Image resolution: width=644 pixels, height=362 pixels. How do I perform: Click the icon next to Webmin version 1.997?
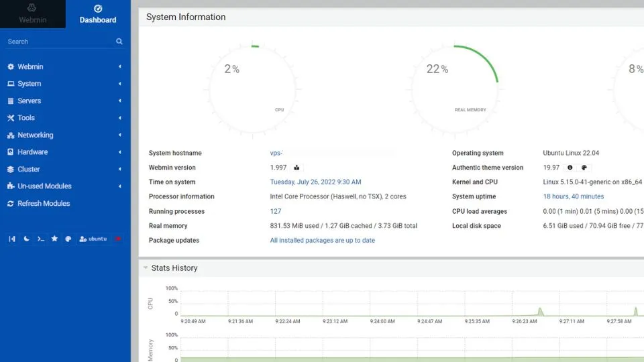(297, 168)
